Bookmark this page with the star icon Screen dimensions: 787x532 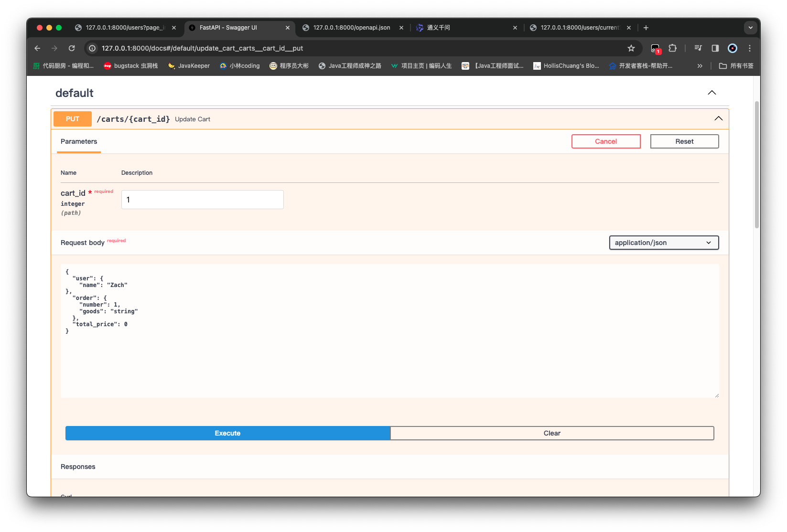(x=631, y=48)
